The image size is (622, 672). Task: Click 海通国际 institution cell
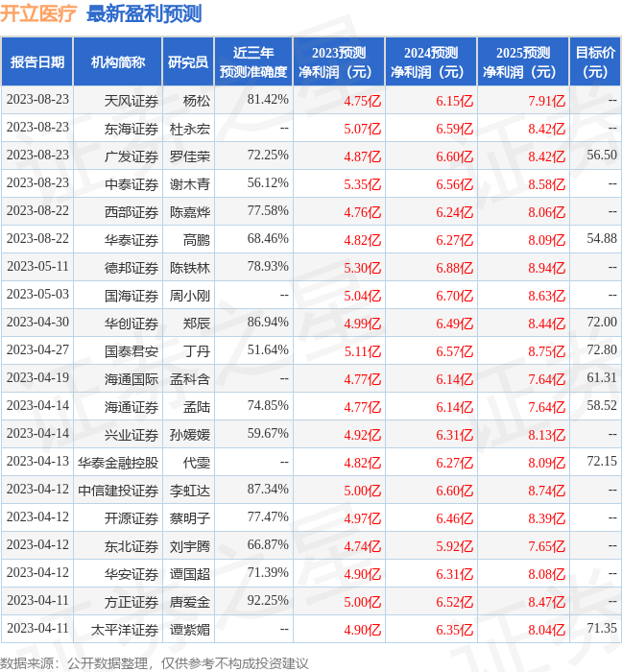pos(132,379)
